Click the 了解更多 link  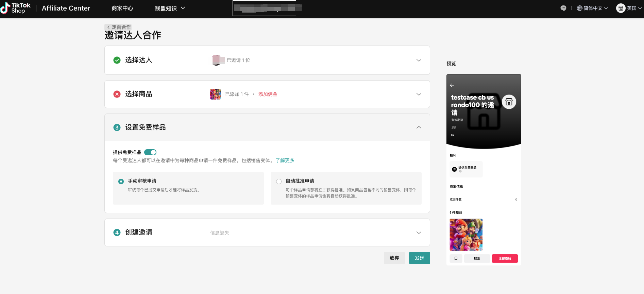[285, 160]
